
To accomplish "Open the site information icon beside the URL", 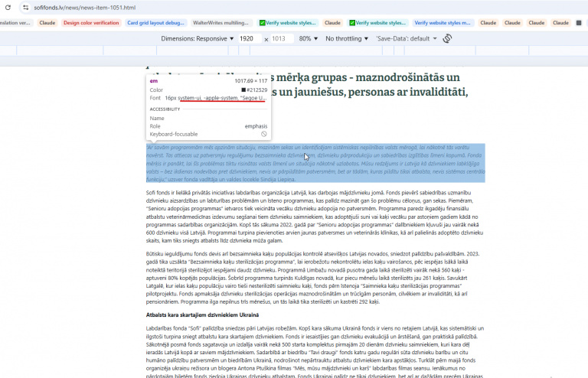I will click(25, 7).
